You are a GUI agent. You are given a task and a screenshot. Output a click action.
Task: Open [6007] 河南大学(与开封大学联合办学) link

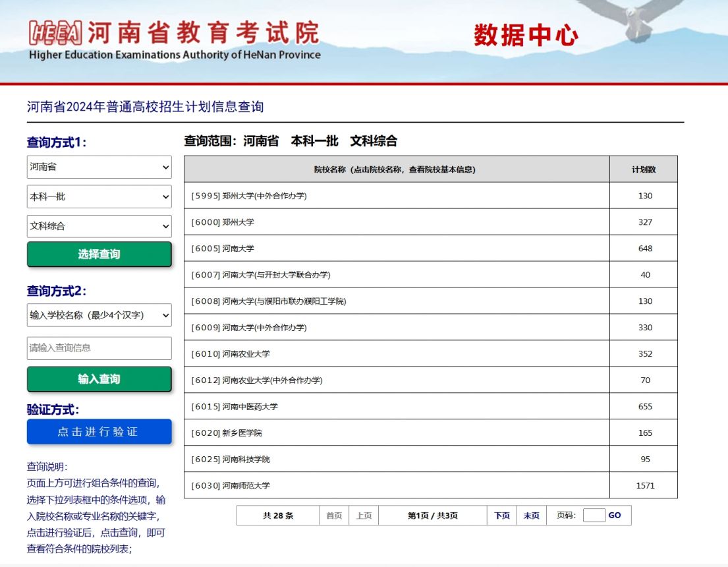click(x=261, y=275)
